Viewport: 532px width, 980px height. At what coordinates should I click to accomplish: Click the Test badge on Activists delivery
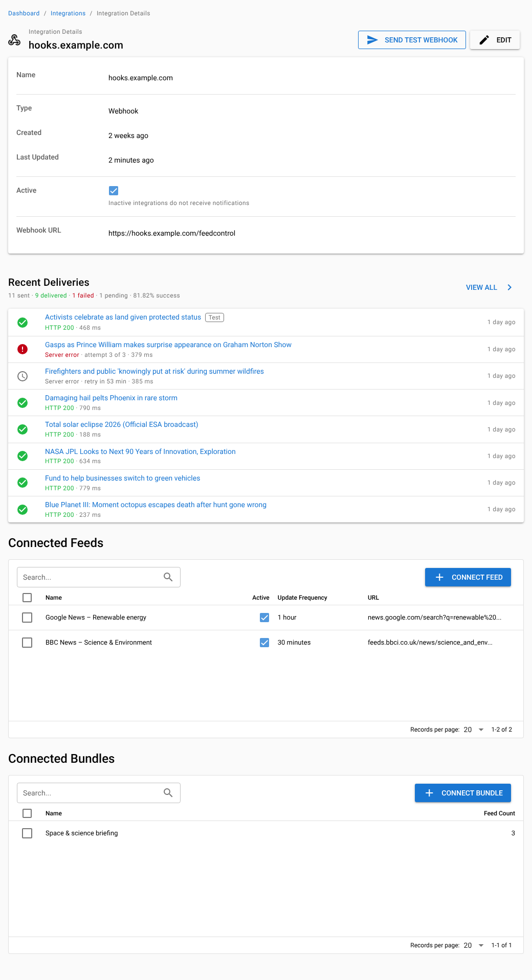(x=215, y=317)
